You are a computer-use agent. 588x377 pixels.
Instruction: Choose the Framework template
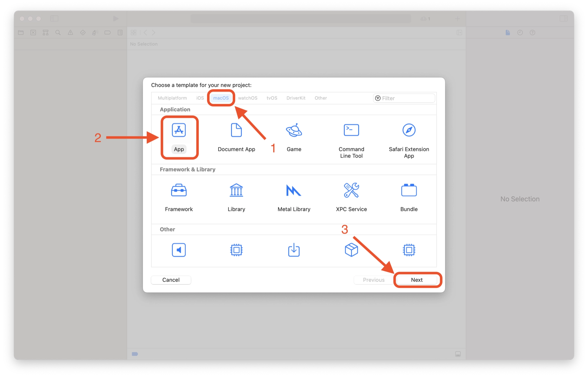point(179,197)
